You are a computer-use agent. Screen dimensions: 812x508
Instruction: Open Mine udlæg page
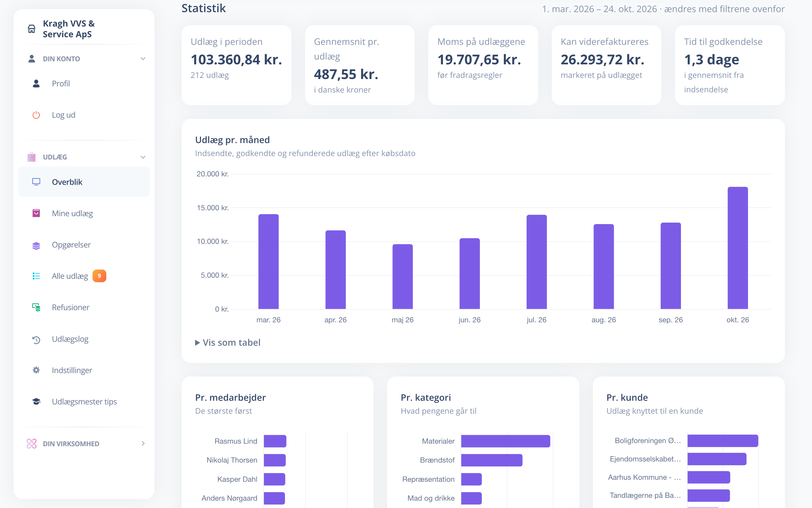tap(84, 213)
